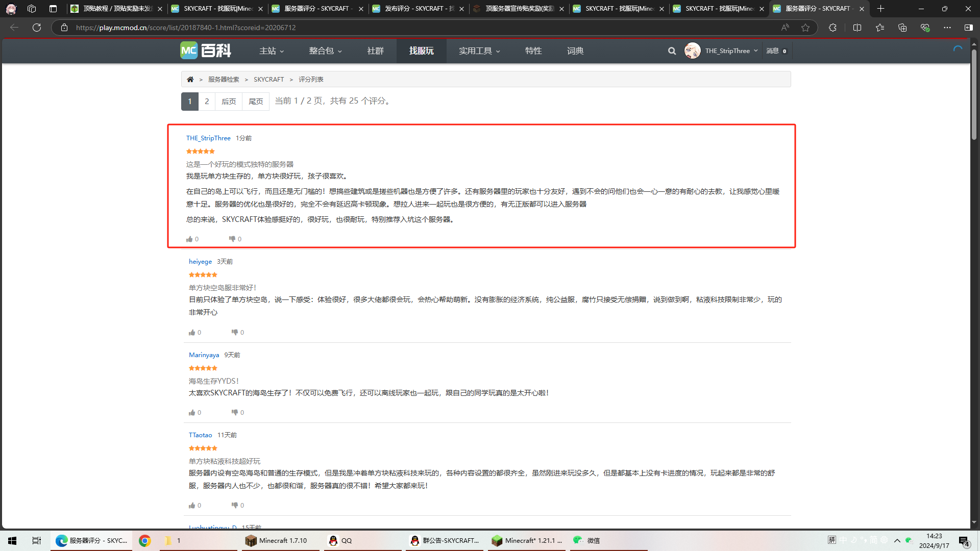Click the 尾页 last page button

tap(256, 102)
